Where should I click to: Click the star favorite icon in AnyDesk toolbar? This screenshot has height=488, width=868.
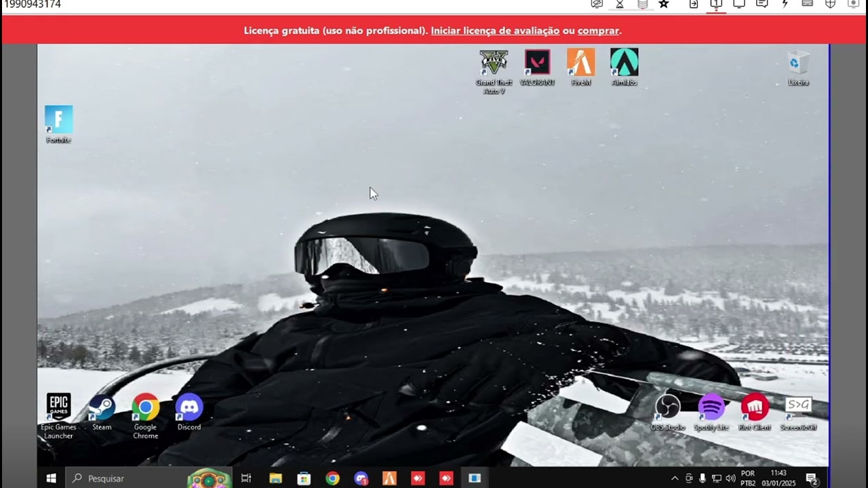(x=664, y=4)
